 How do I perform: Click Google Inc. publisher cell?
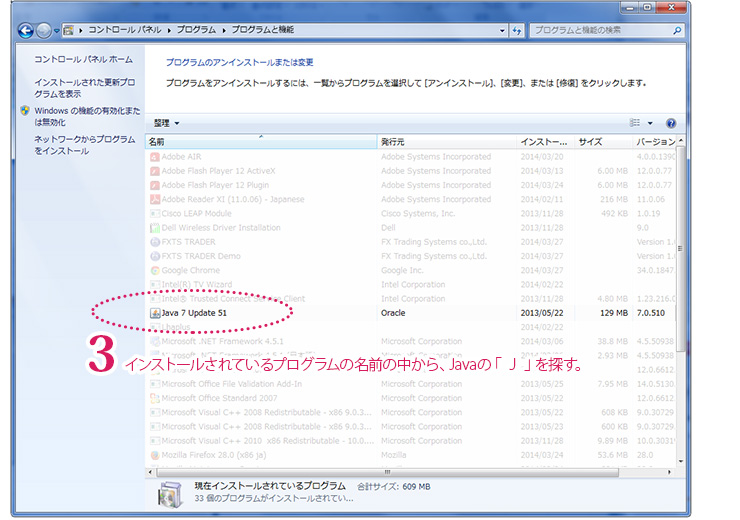coord(402,270)
